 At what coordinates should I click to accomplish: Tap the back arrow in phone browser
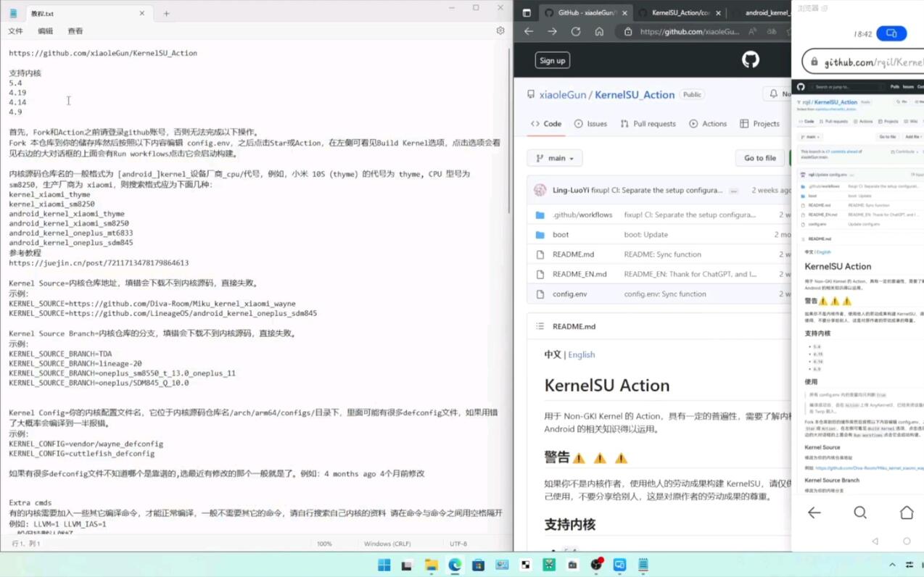click(x=814, y=512)
